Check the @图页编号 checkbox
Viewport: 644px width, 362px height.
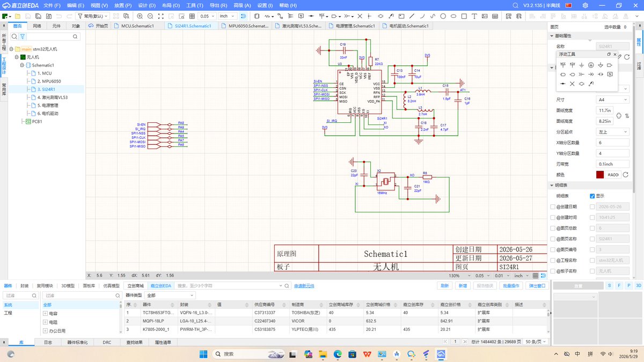pyautogui.click(x=553, y=249)
